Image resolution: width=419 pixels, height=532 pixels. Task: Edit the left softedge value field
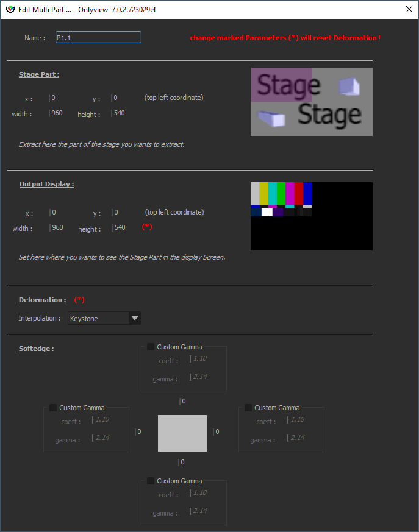click(139, 432)
